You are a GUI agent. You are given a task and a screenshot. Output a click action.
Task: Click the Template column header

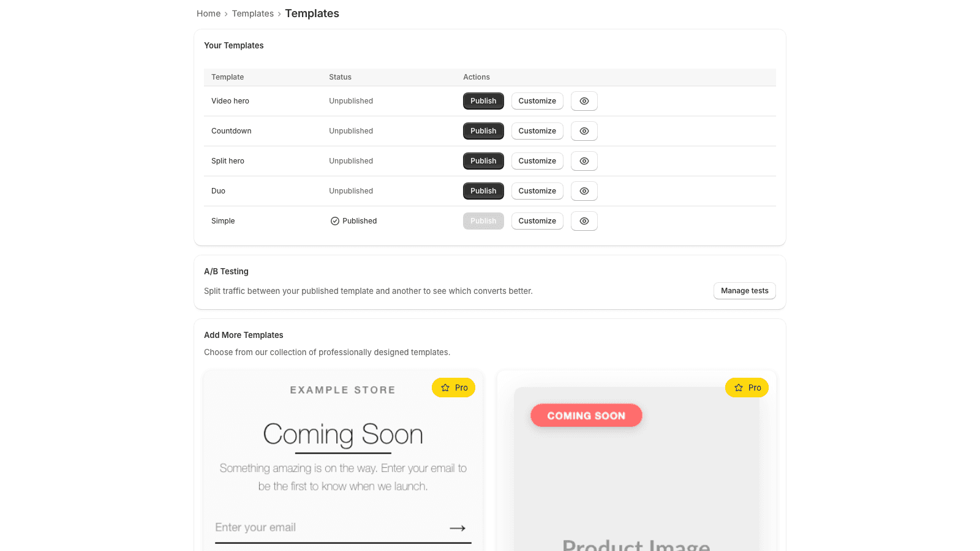pos(227,77)
